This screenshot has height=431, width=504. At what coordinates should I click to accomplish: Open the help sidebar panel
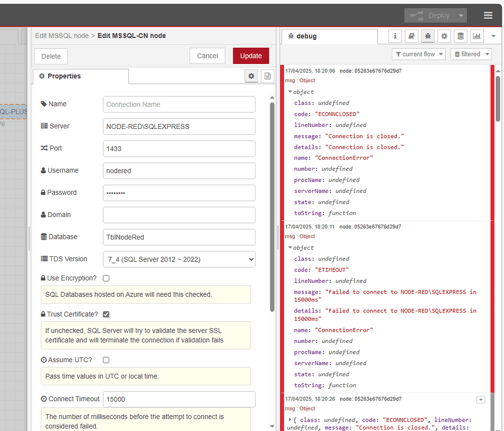pos(411,36)
